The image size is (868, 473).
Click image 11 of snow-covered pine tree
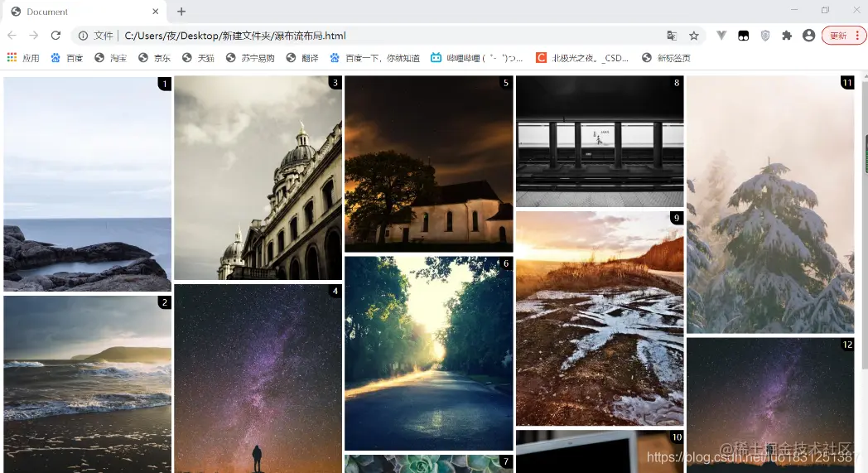(770, 205)
